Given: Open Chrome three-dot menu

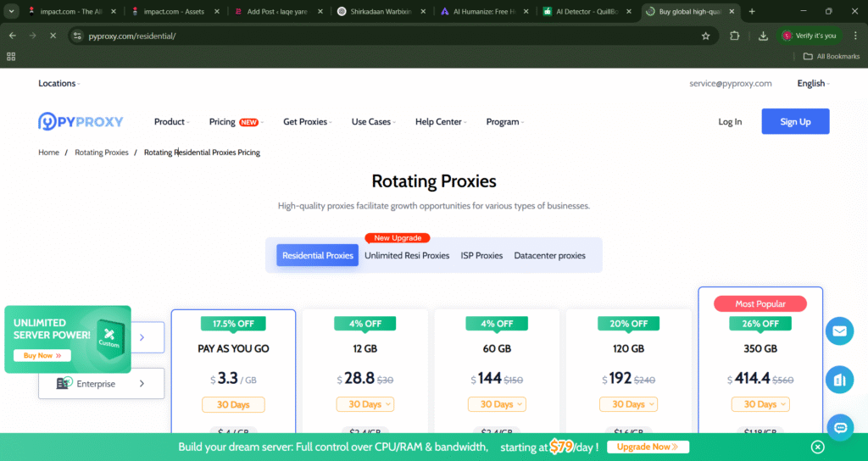Looking at the screenshot, I should [x=855, y=36].
